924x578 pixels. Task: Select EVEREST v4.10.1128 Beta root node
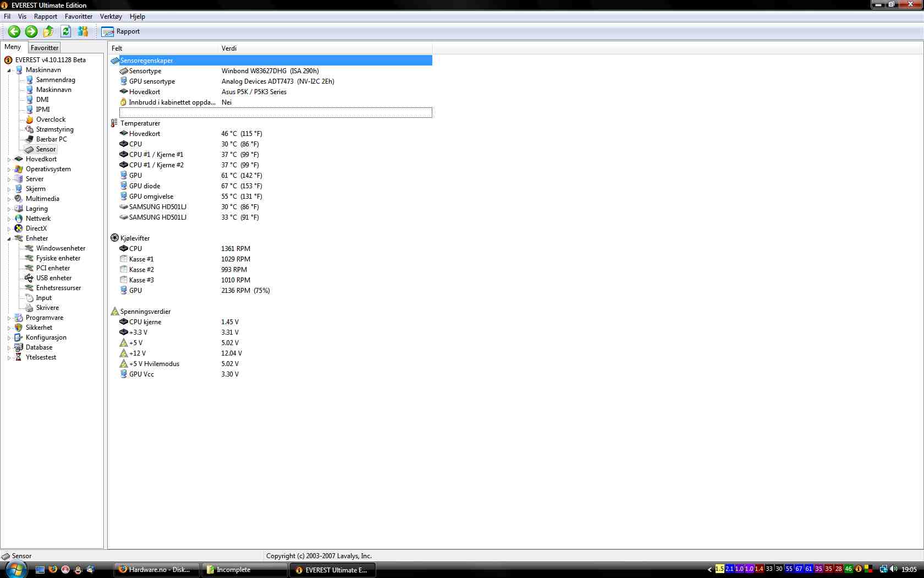pos(51,60)
